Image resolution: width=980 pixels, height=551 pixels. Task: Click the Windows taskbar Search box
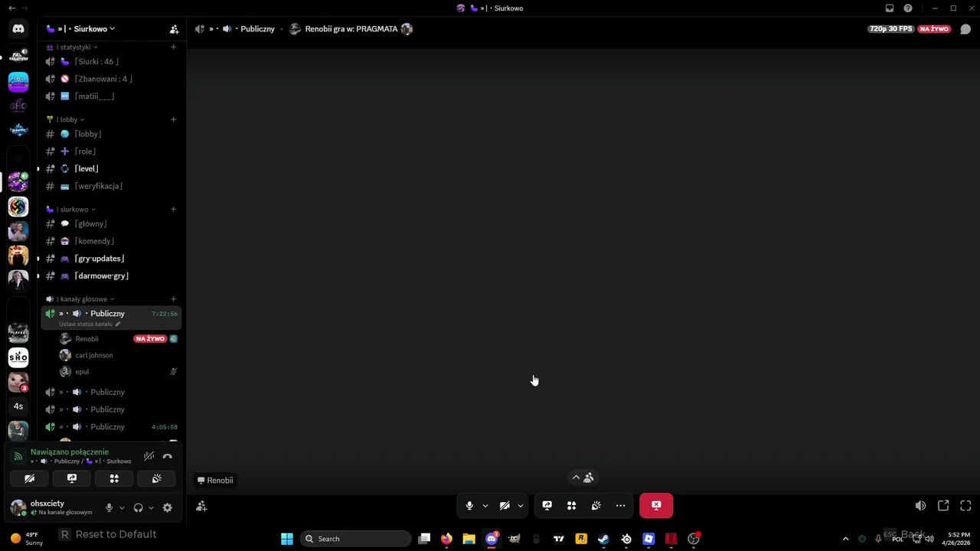point(355,539)
